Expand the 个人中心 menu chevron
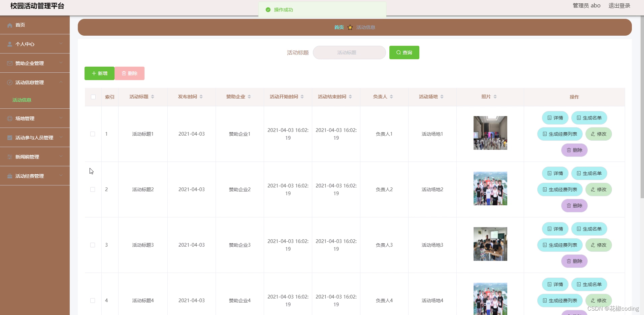This screenshot has width=644, height=315. (x=61, y=43)
